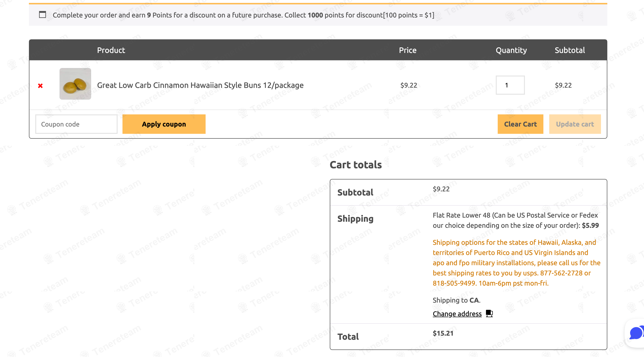Screen dimensions: 644x357
Task: Click the Subtotal column header
Action: tap(570, 50)
